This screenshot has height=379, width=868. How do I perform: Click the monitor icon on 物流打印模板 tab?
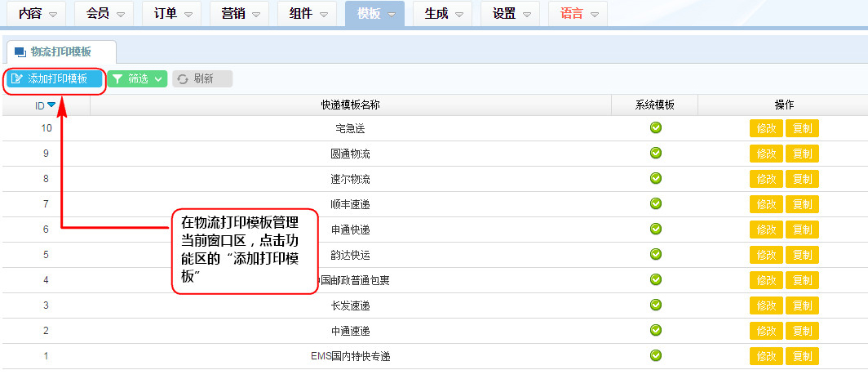coord(20,52)
